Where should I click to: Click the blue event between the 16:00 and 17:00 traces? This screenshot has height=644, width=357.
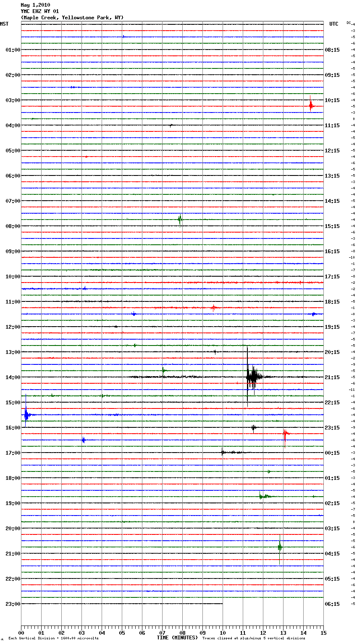pyautogui.click(x=84, y=440)
